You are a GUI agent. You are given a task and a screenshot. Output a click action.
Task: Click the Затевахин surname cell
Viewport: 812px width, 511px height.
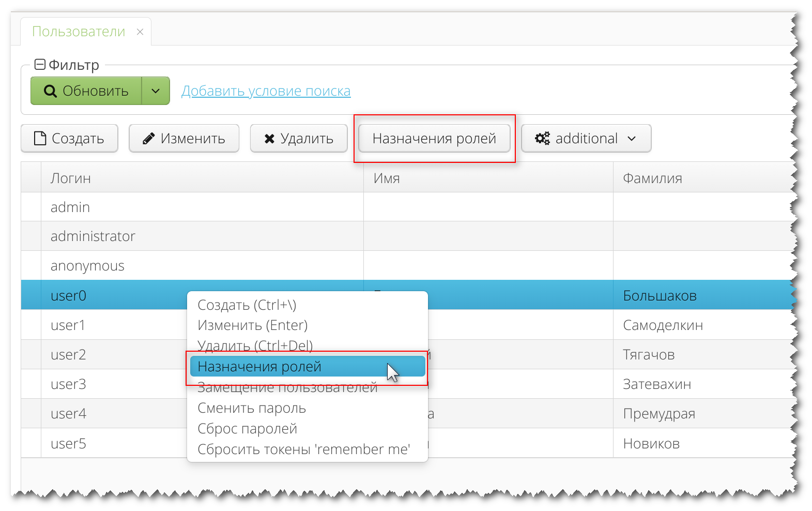703,384
